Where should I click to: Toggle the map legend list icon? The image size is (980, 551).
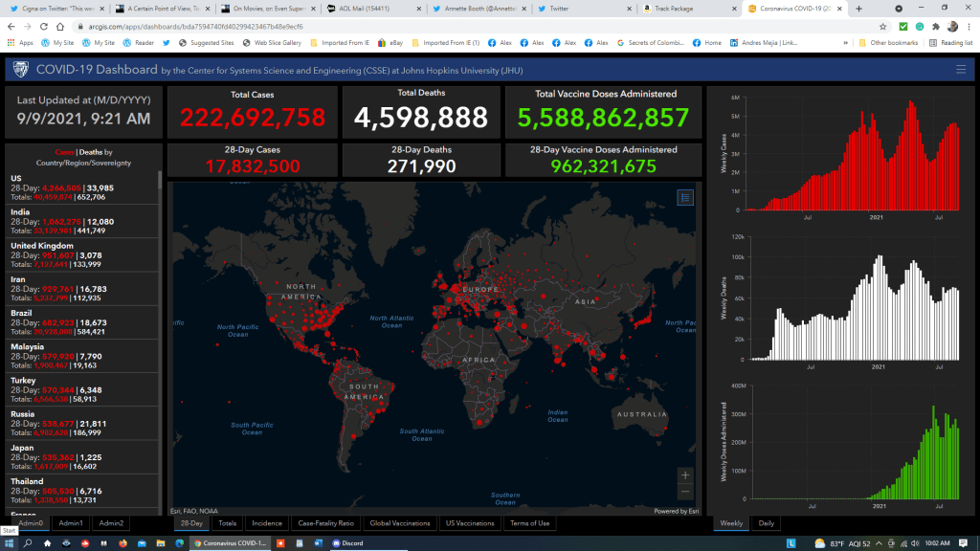(x=684, y=197)
